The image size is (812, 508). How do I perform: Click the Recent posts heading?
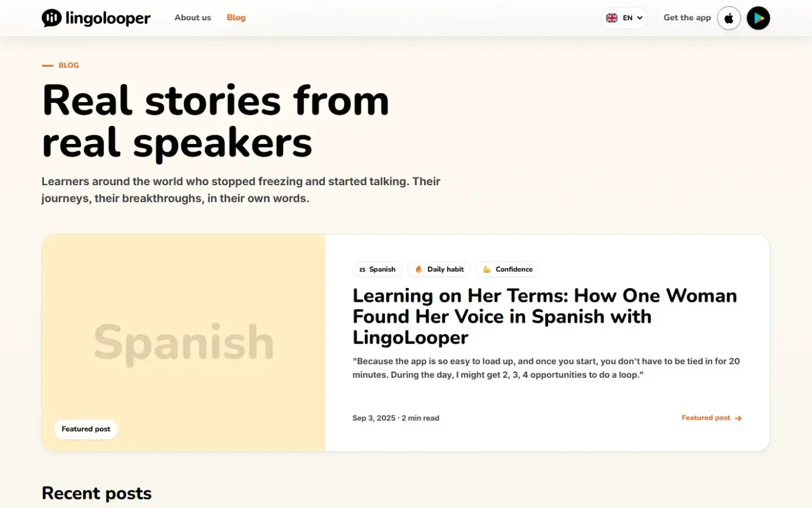coord(97,493)
